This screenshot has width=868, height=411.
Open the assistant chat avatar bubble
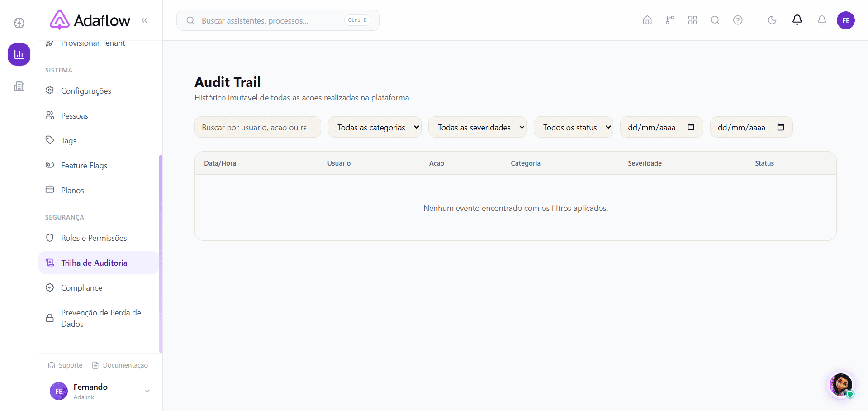click(841, 385)
